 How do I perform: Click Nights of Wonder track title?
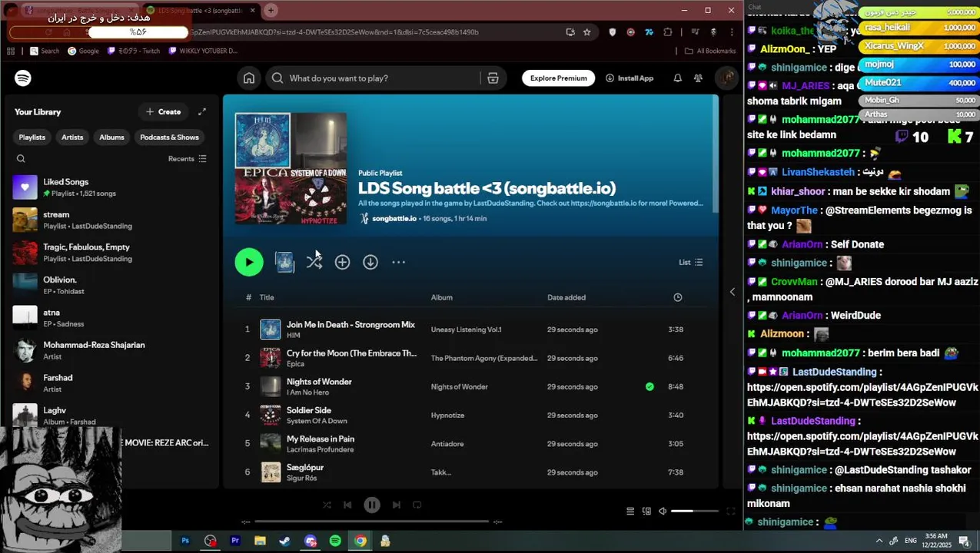[x=319, y=382]
